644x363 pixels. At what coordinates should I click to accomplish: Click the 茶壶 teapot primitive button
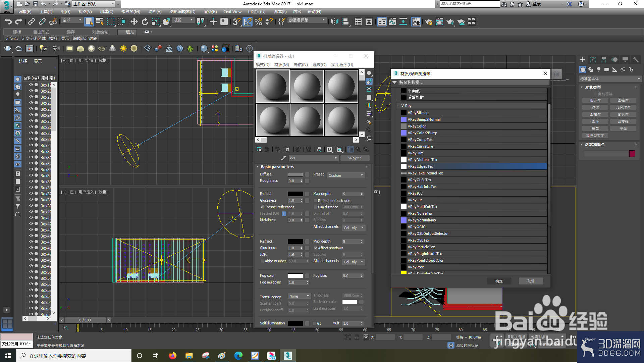point(595,129)
